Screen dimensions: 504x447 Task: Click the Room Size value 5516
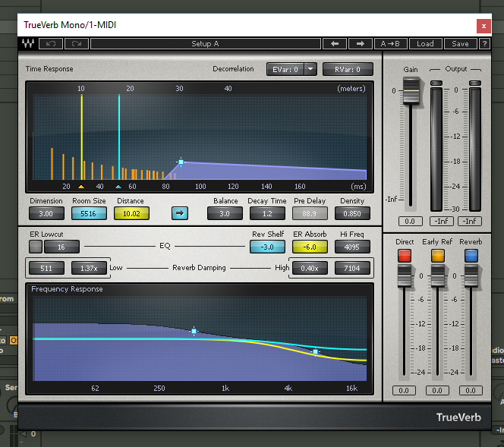point(89,213)
